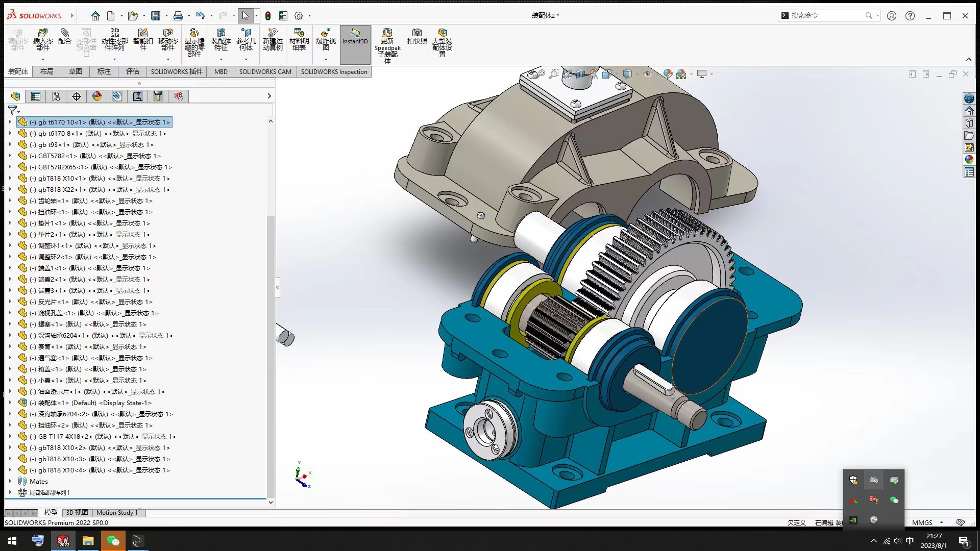
Task: Open Design Library tab in task pane
Action: pos(969,123)
